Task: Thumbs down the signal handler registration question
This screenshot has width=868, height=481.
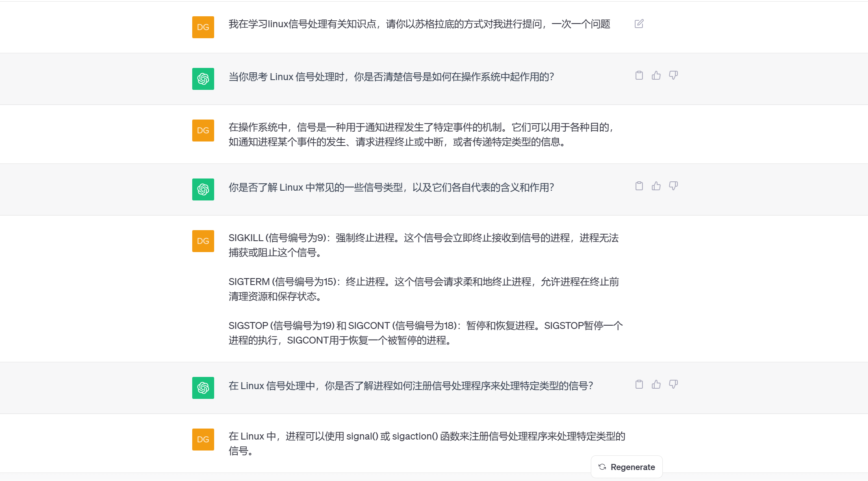Action: [673, 384]
